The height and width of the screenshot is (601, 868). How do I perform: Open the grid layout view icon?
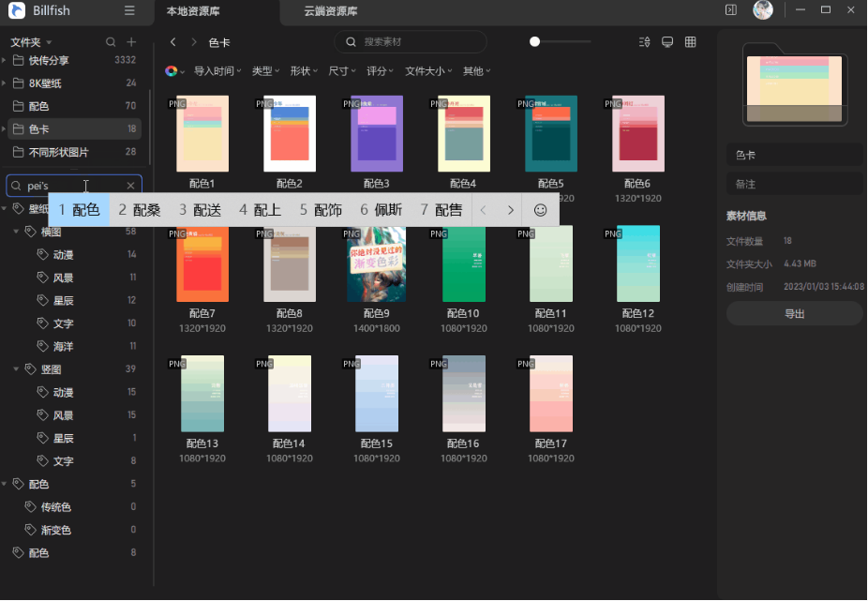click(x=691, y=42)
